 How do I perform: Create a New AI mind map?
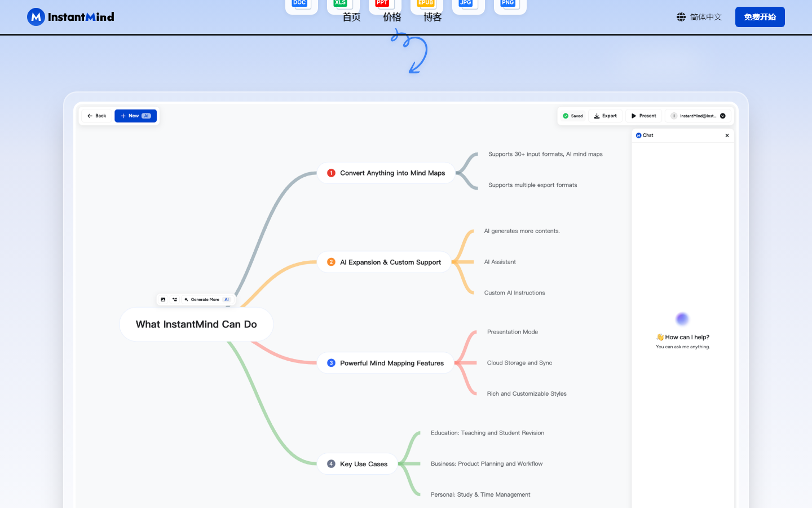coord(135,116)
